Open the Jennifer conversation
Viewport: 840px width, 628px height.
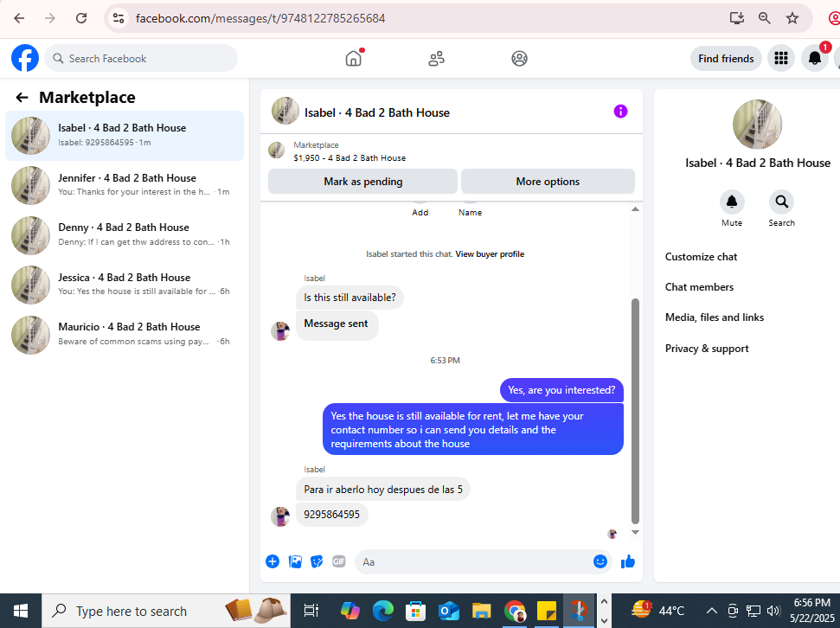(x=125, y=185)
